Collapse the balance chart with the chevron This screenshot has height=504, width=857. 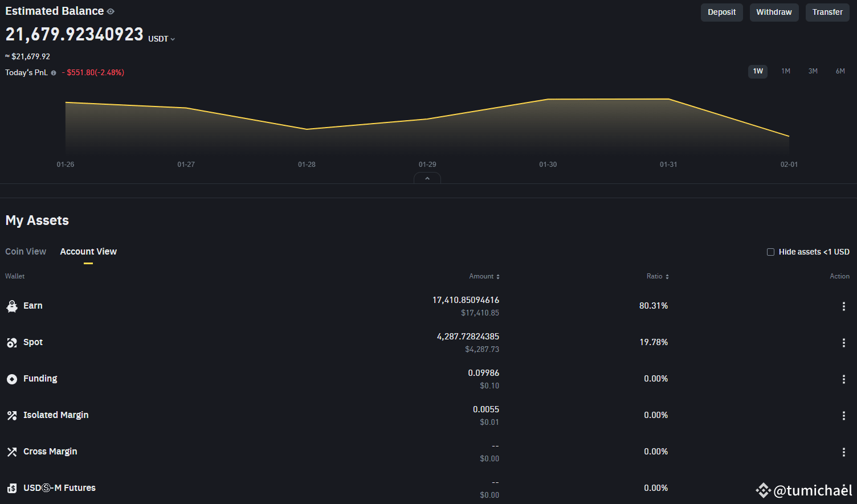(x=427, y=178)
